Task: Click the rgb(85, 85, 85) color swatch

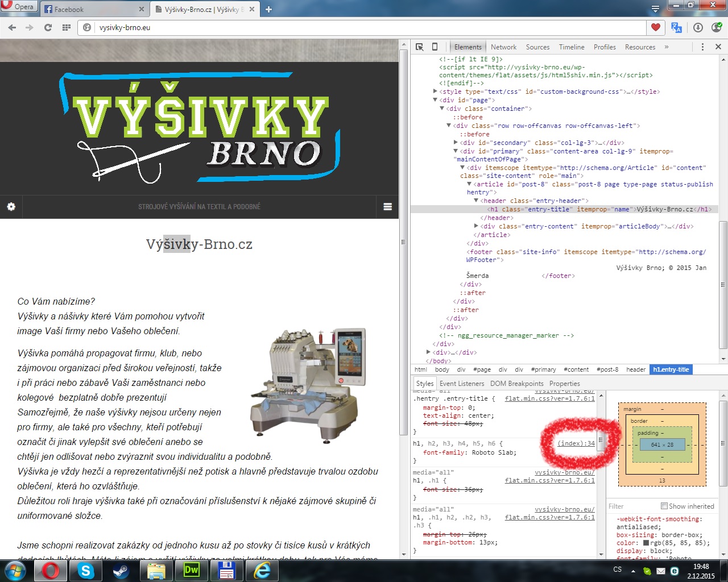Action: (x=646, y=543)
